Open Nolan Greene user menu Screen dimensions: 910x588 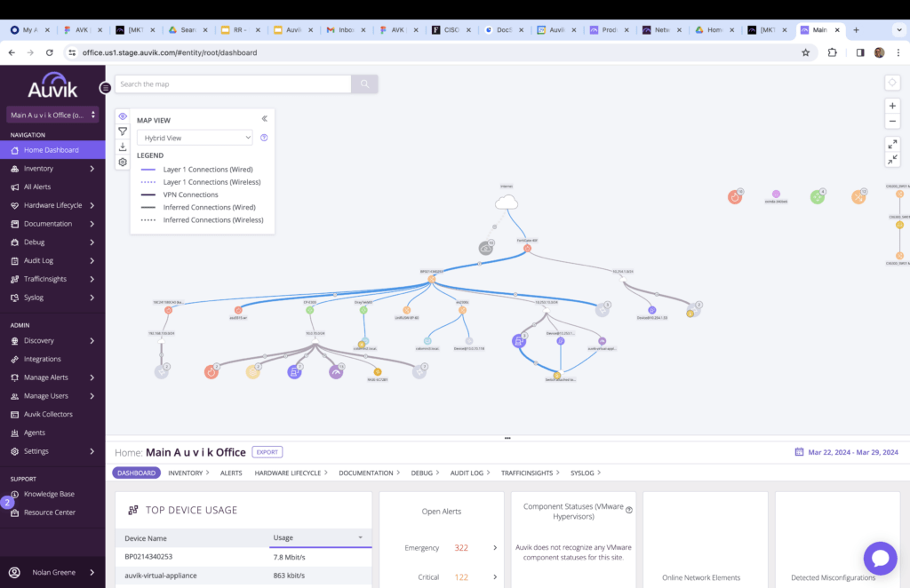(x=52, y=572)
